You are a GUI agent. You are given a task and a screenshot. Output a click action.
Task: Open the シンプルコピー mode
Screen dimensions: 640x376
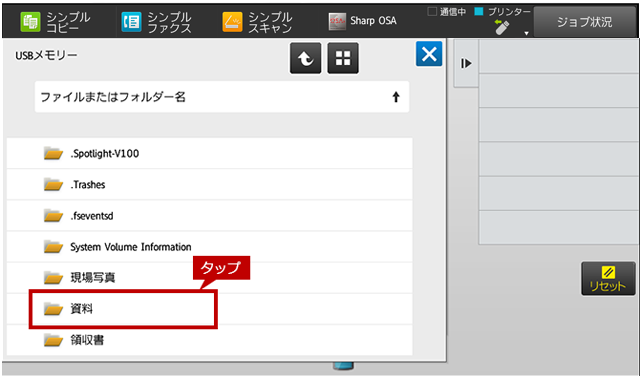click(x=55, y=22)
